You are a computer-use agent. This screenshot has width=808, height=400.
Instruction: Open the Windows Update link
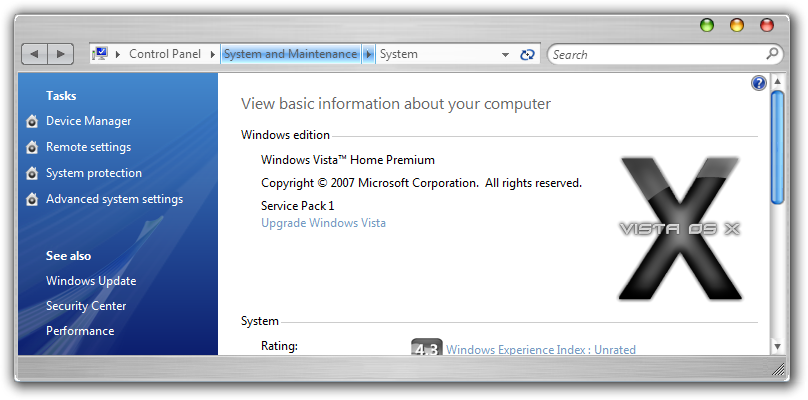pos(91,281)
